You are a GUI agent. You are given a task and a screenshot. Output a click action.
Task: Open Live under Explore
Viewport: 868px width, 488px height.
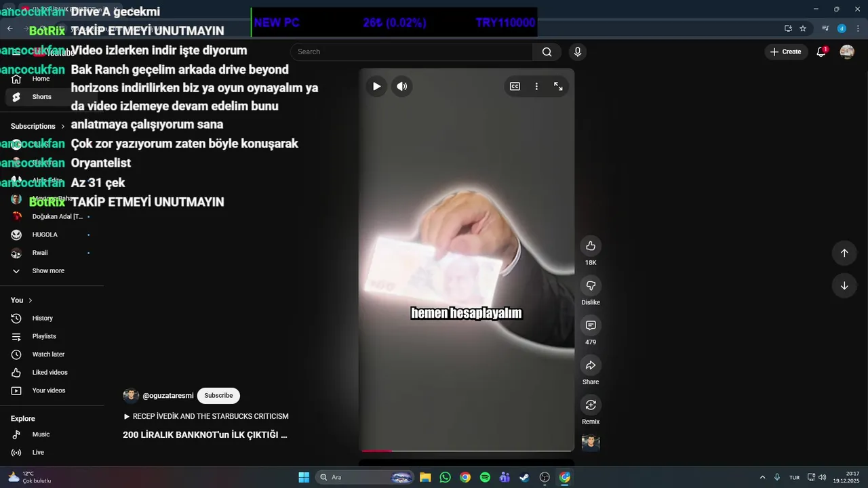[53, 453]
